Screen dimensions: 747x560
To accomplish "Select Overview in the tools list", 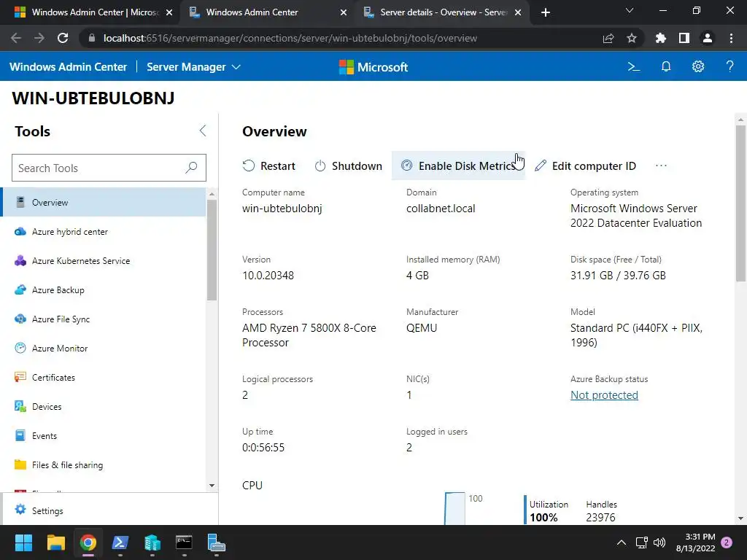I will [x=104, y=203].
